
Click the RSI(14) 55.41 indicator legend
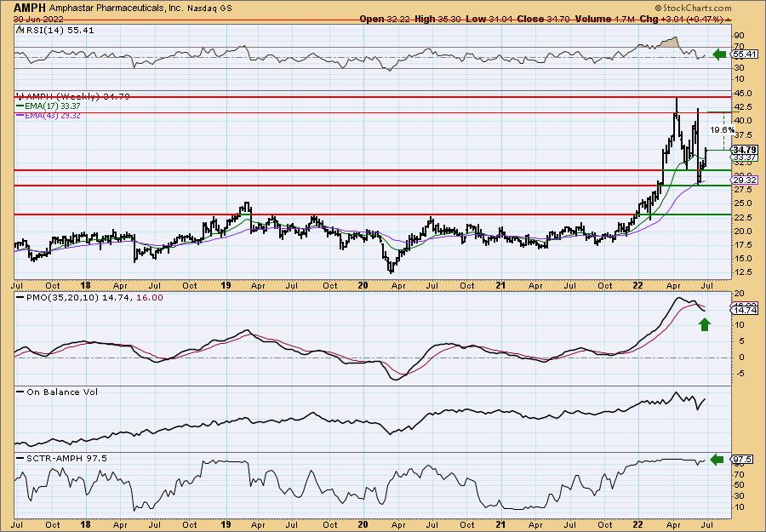point(55,31)
